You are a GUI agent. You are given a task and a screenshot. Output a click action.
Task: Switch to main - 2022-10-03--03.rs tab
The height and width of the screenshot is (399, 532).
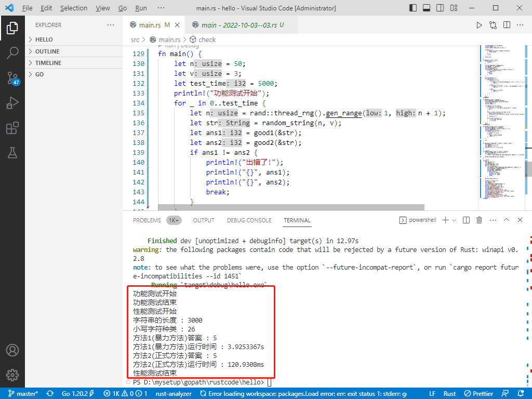point(242,25)
